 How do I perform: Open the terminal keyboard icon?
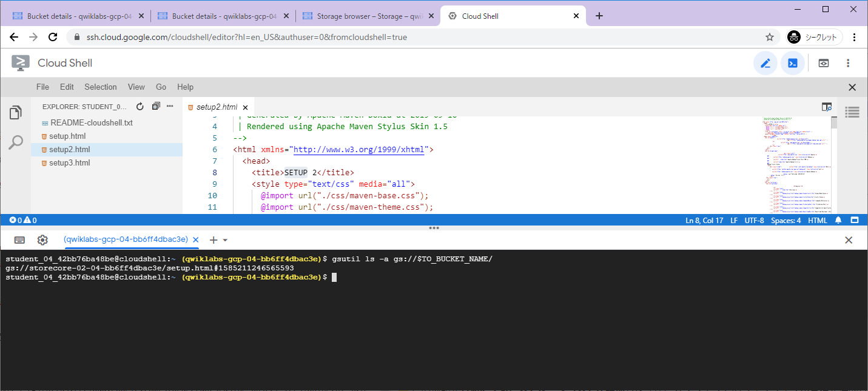tap(19, 240)
